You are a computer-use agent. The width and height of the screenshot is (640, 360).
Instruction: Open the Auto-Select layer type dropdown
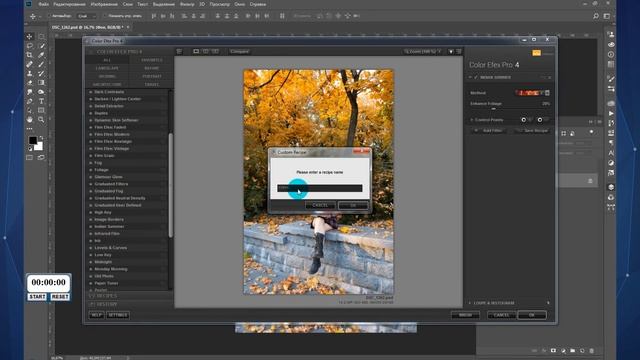[x=87, y=16]
